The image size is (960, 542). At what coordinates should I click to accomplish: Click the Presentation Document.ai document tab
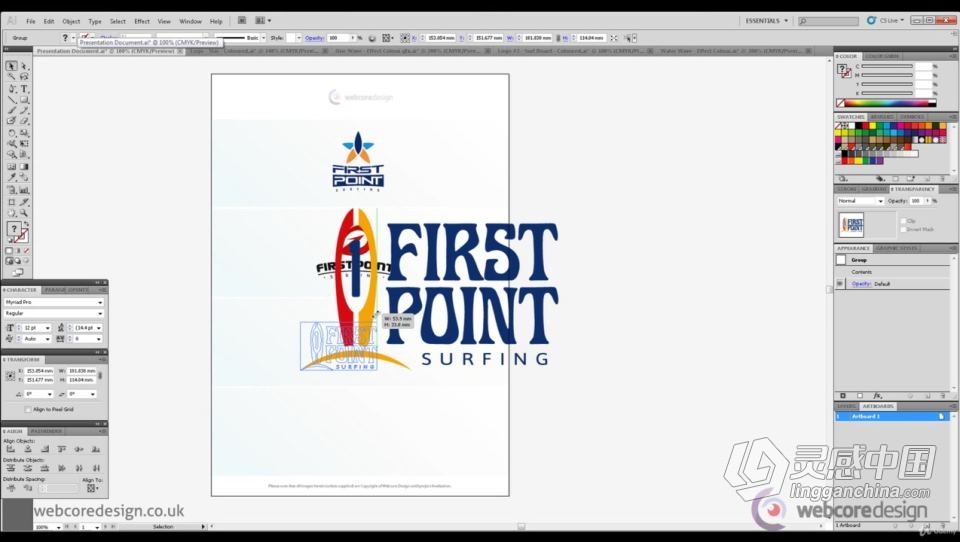point(109,51)
